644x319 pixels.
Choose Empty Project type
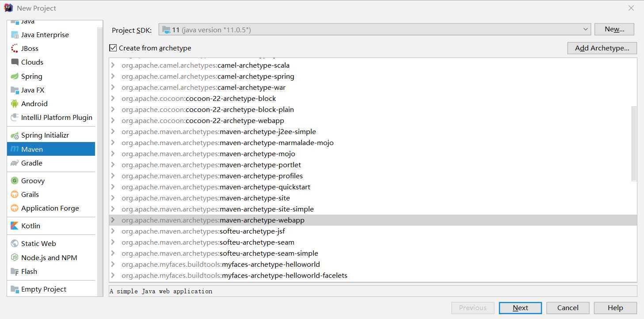point(51,289)
